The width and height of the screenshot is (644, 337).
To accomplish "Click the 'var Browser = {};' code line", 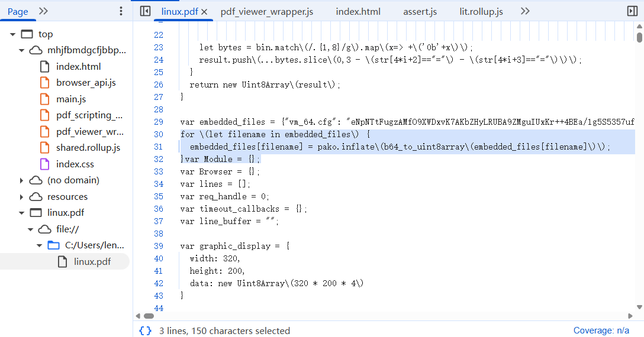I will (220, 171).
